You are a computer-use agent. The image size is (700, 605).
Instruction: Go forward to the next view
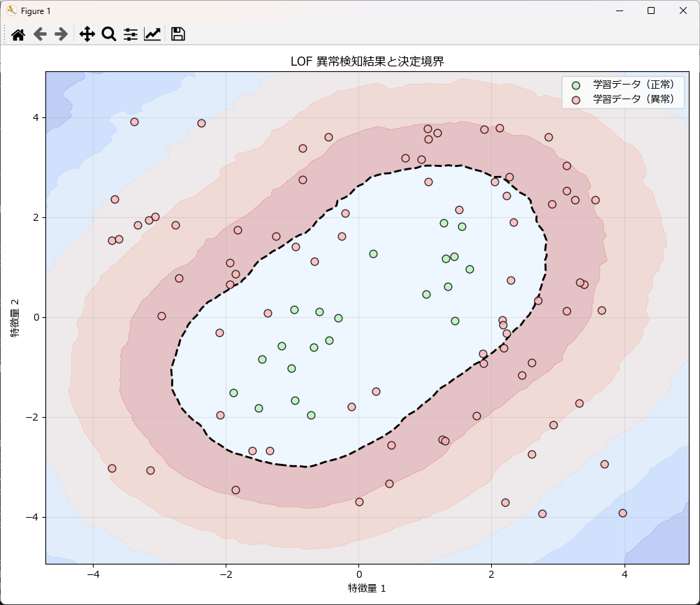(61, 34)
